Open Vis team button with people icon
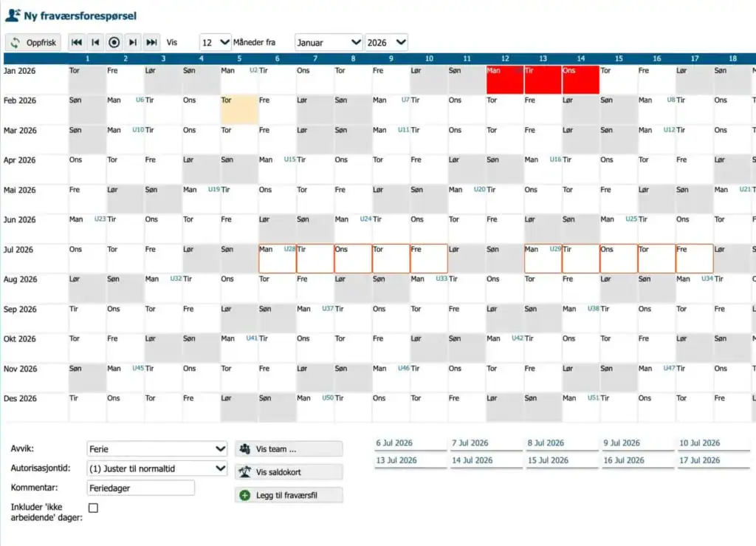The image size is (756, 546). (x=289, y=449)
